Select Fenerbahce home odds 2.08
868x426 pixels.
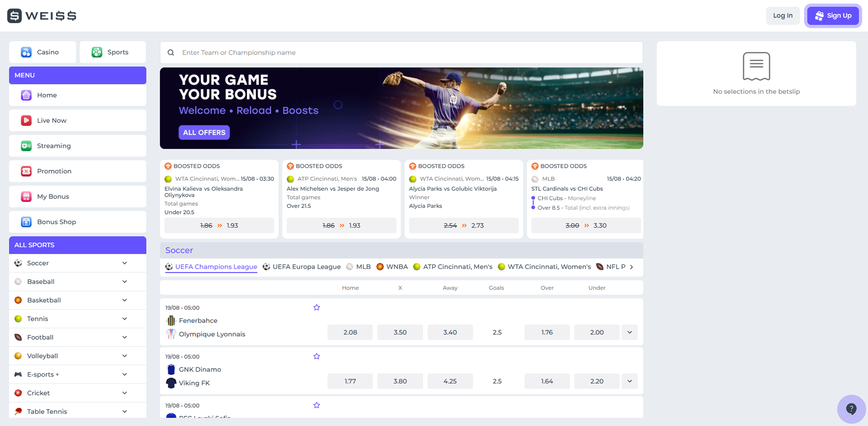tap(350, 332)
